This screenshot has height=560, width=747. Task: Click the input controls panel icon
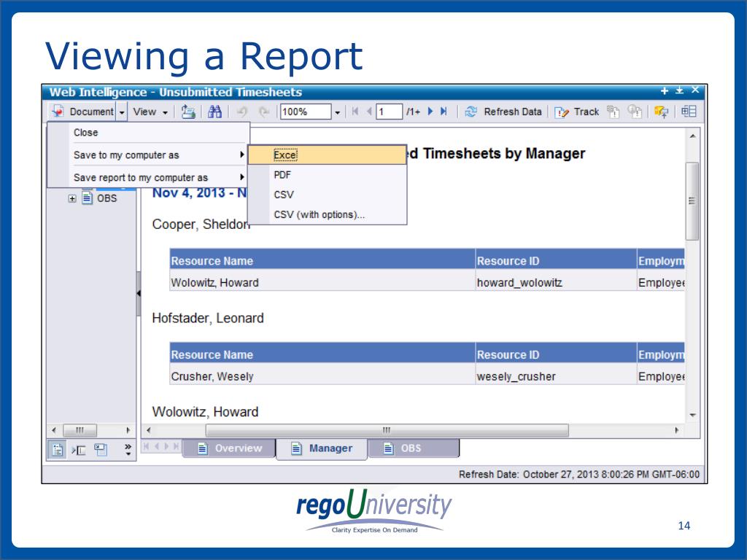(79, 449)
